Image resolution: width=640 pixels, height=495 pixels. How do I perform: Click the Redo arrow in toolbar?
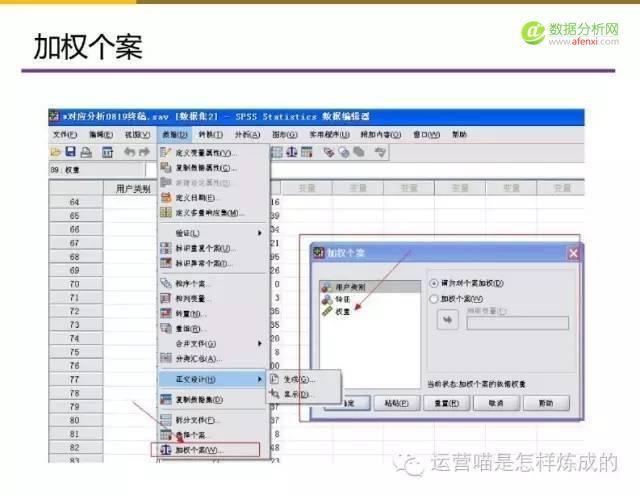(144, 152)
